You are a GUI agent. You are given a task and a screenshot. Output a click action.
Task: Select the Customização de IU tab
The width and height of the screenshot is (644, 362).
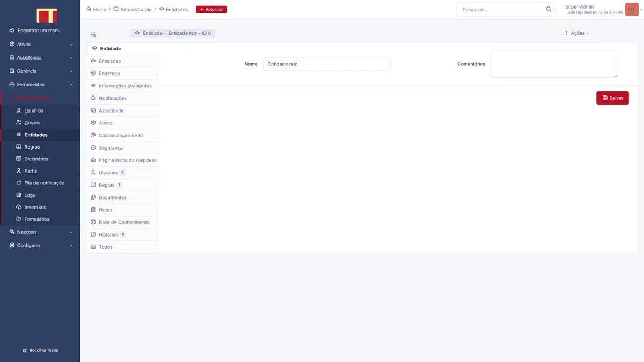tap(121, 135)
